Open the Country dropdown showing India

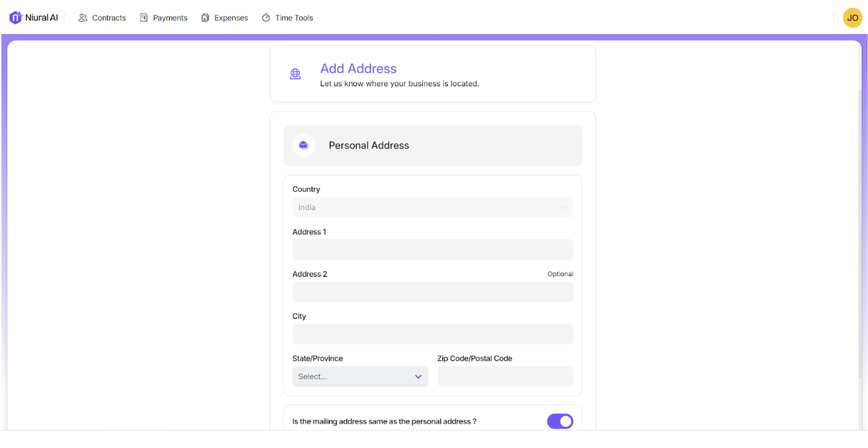coord(433,207)
